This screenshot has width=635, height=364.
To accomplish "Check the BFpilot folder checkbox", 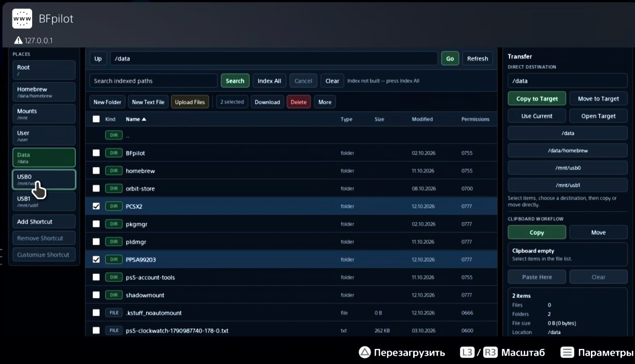I will (96, 153).
